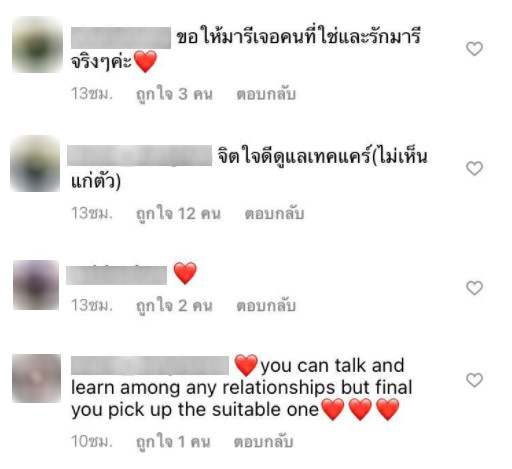Reply to the English relationships comment
Image resolution: width=512 pixels, height=469 pixels.
pyautogui.click(x=263, y=442)
